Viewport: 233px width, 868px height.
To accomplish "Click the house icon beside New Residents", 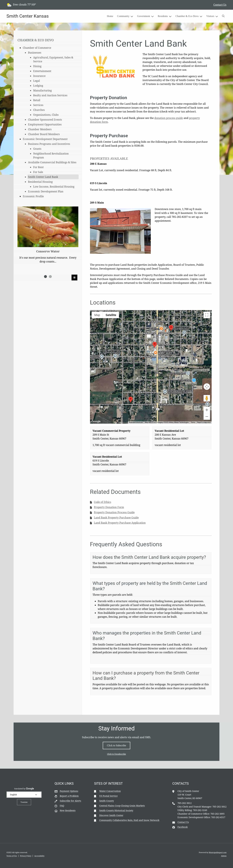I will 56,811.
